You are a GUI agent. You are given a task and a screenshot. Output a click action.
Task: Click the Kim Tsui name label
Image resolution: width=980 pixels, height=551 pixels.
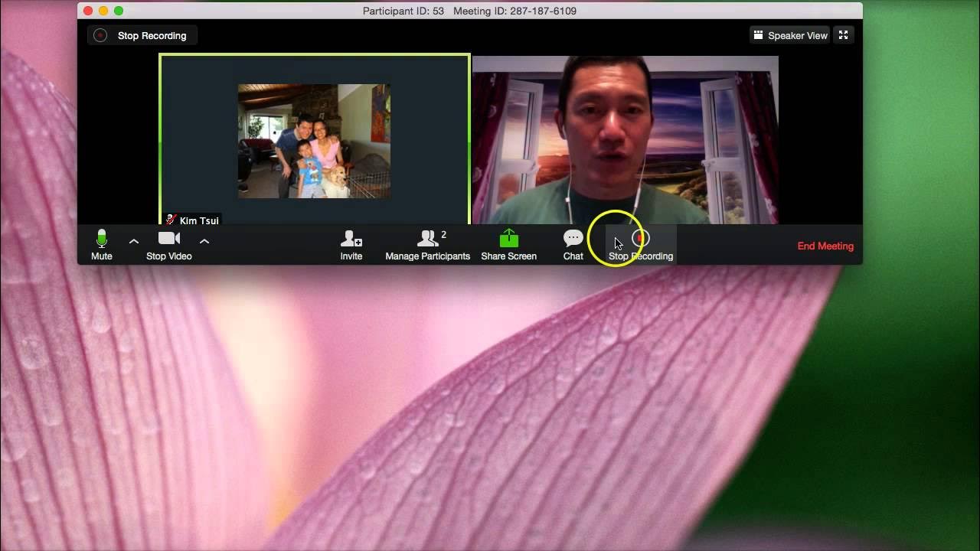coord(193,220)
